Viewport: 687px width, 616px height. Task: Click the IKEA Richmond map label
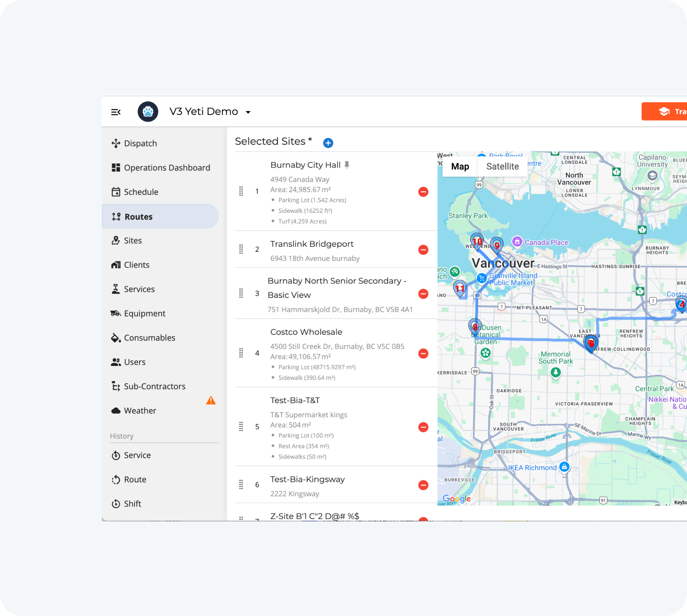coord(532,468)
